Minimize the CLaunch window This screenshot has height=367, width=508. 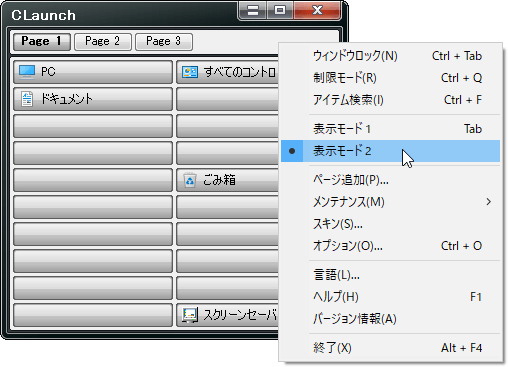(x=253, y=10)
